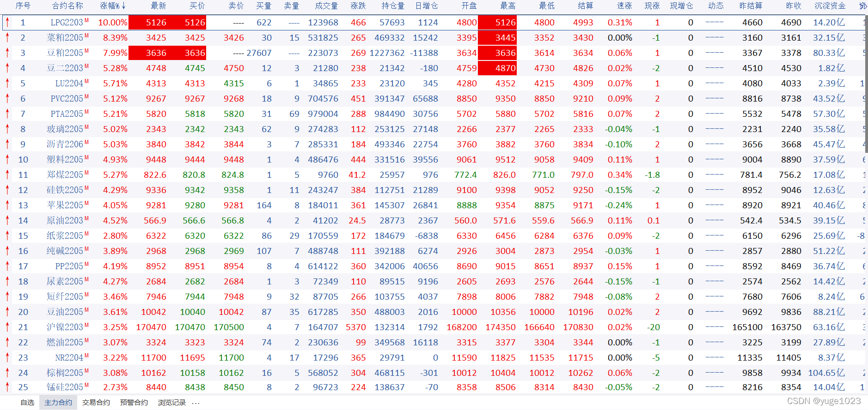Viewport: 868px width, 410px height.
Task: Click the red up-arrow icon beside PTA2205
Action: 7,114
